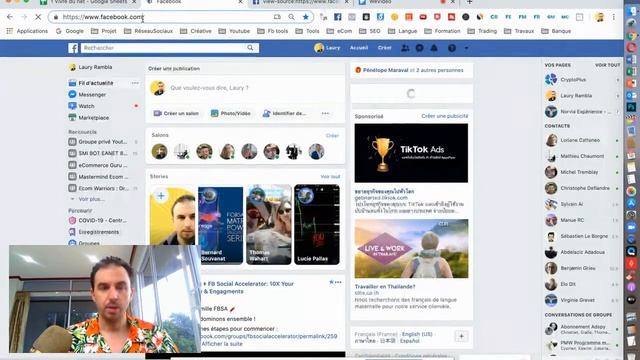Screen dimensions: 640x360
Task: Click Créer une publicité link
Action: pos(444,116)
